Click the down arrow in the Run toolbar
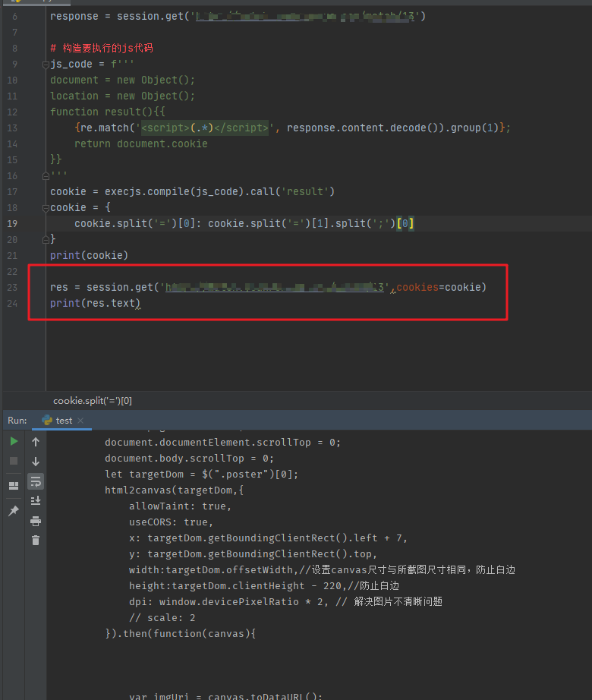 point(36,461)
